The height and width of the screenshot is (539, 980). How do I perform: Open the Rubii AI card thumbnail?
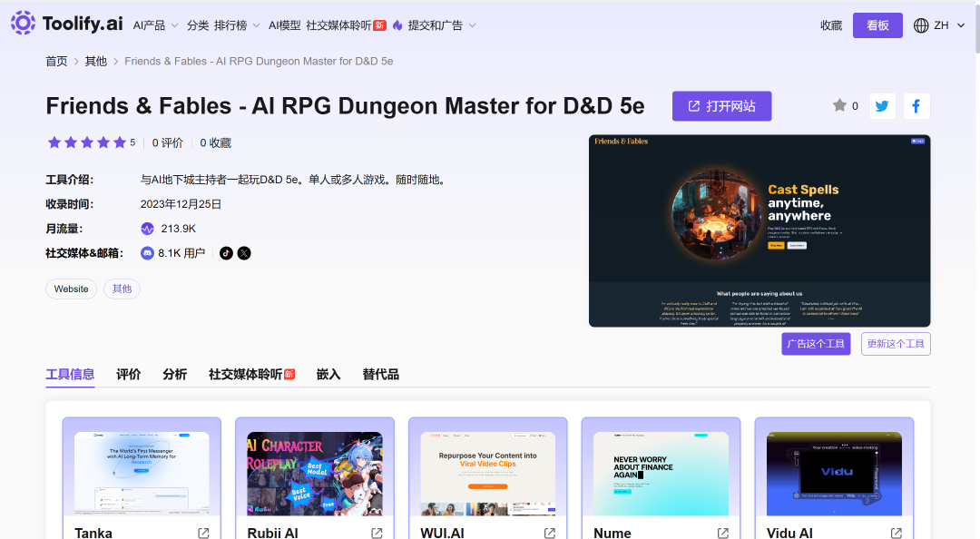click(315, 474)
